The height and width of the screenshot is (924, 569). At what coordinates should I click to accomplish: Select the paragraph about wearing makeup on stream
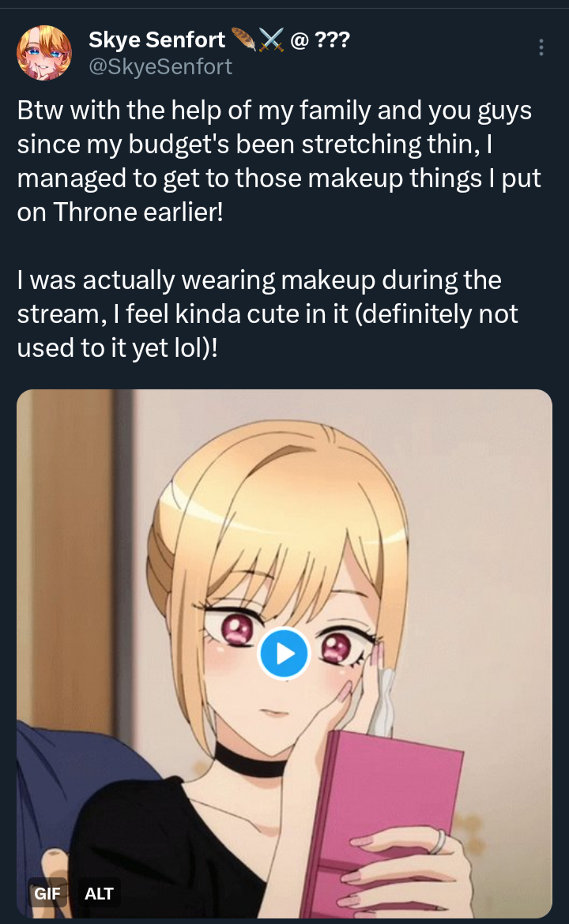point(268,314)
